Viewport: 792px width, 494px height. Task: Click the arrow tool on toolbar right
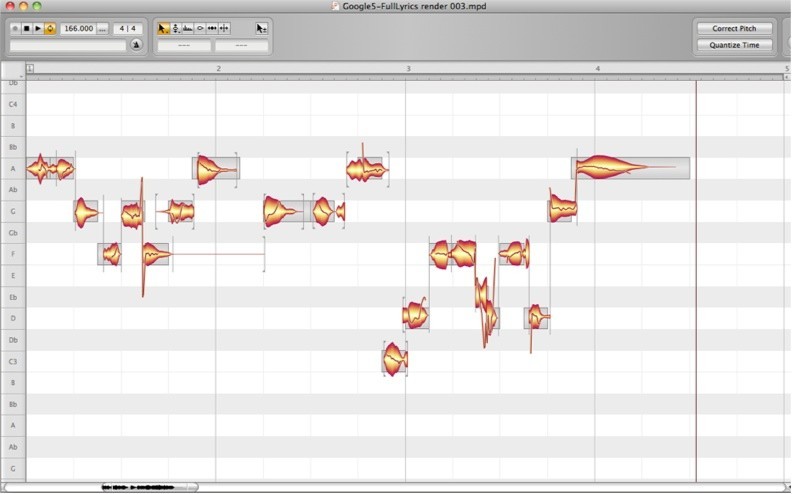pyautogui.click(x=261, y=29)
